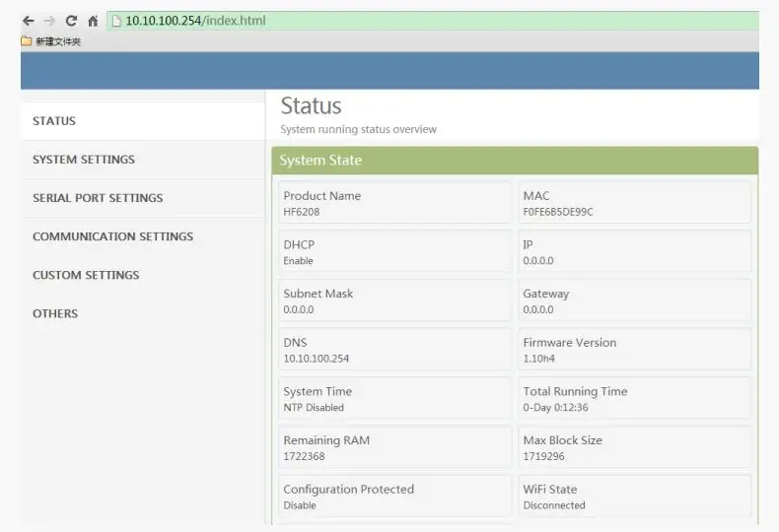Viewport: 779px width, 532px height.
Task: Click the Gateway value 0.0.0.0
Action: coord(538,309)
